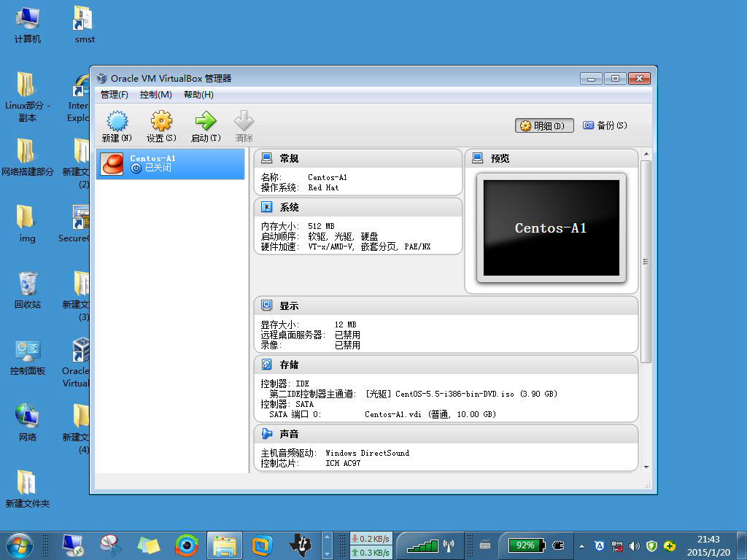
Task: Open the 管理(F) menu
Action: [x=115, y=95]
